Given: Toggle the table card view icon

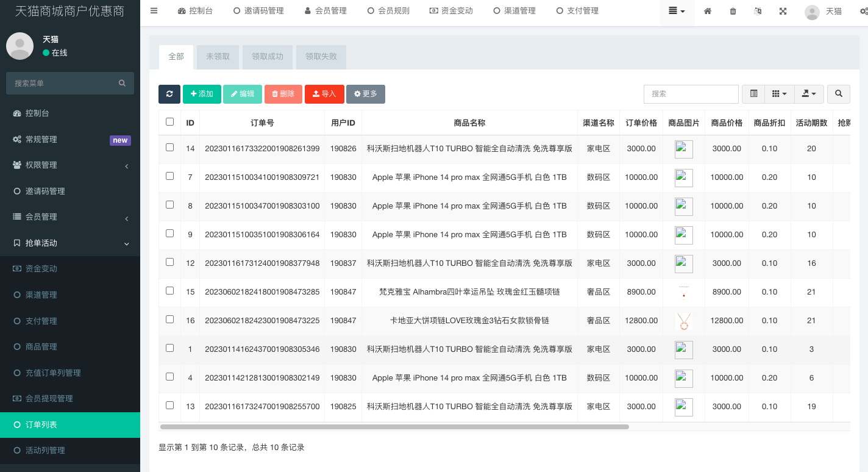Looking at the screenshot, I should (753, 94).
